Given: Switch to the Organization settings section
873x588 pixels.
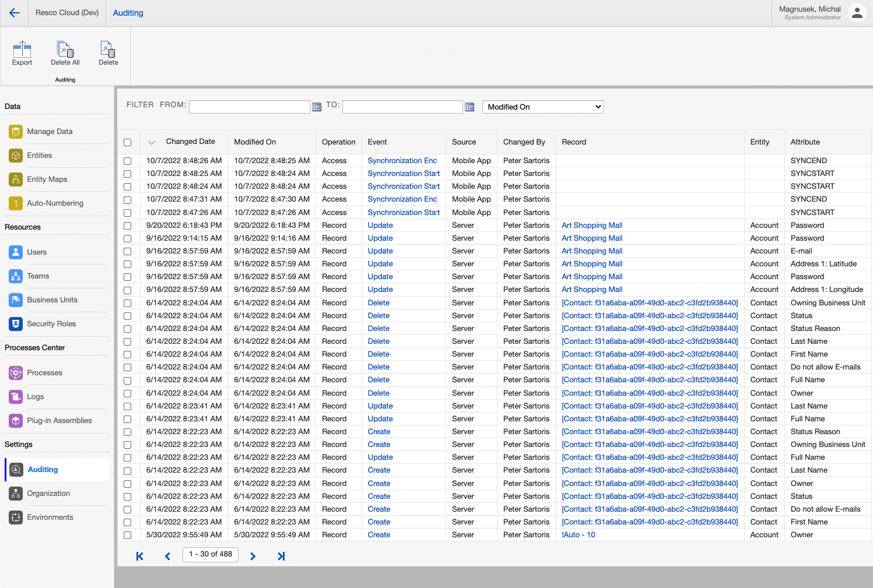Looking at the screenshot, I should pos(48,494).
